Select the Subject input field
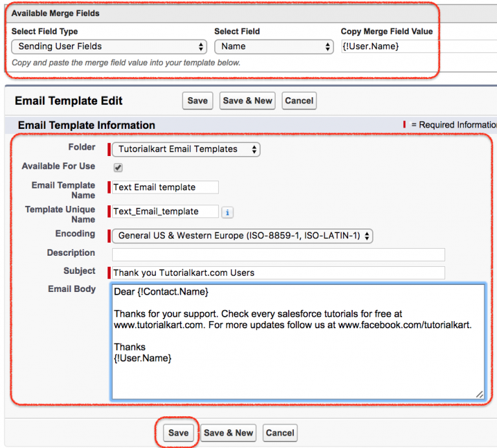497x448 pixels. coord(278,273)
